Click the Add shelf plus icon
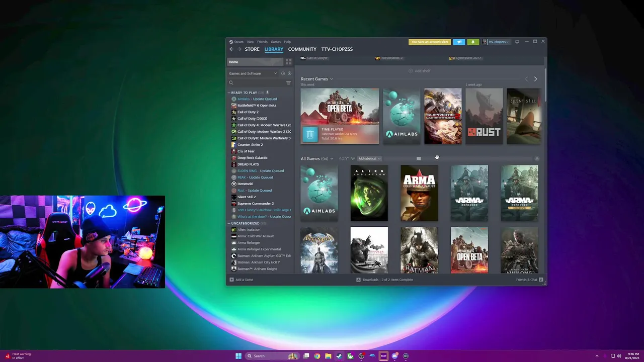The height and width of the screenshot is (362, 644). (411, 71)
